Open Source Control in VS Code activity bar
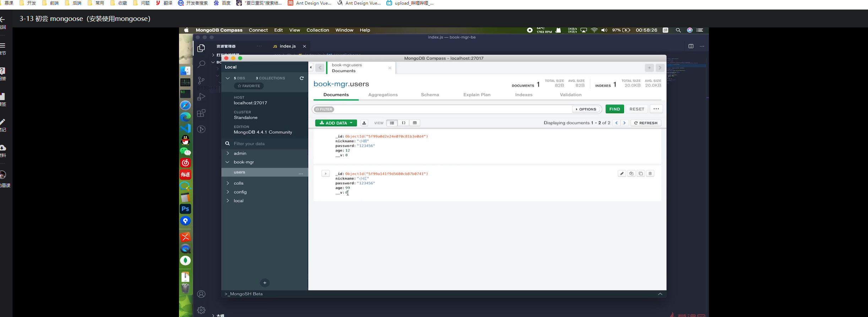868x317 pixels. [x=201, y=81]
